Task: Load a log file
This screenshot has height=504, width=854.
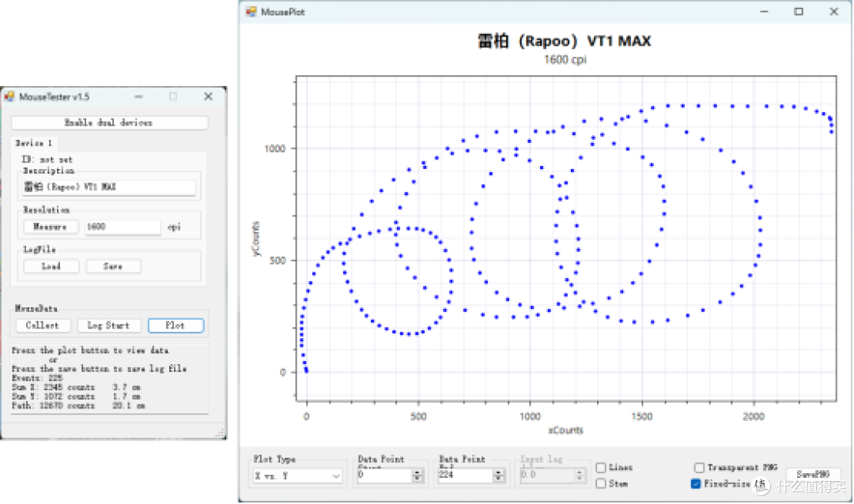Action: [51, 266]
